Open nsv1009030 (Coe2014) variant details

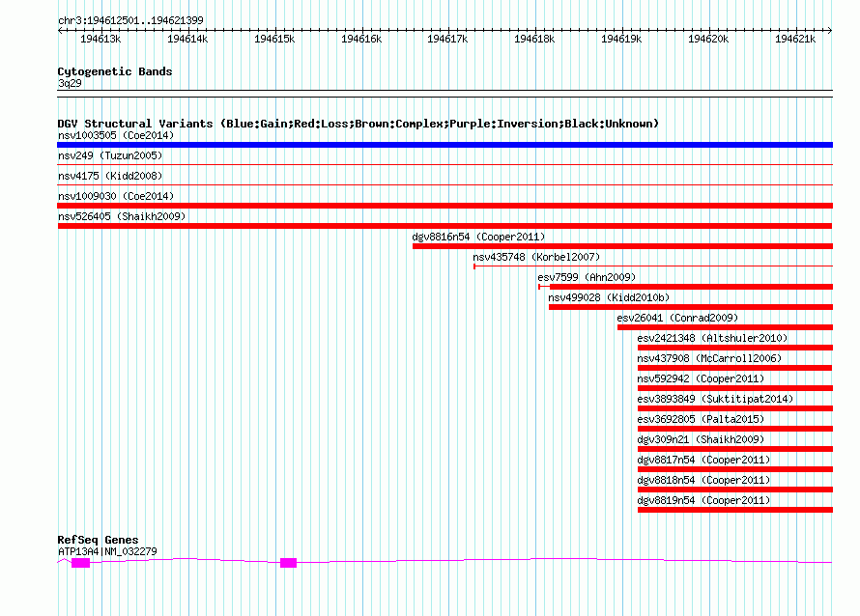(116, 196)
